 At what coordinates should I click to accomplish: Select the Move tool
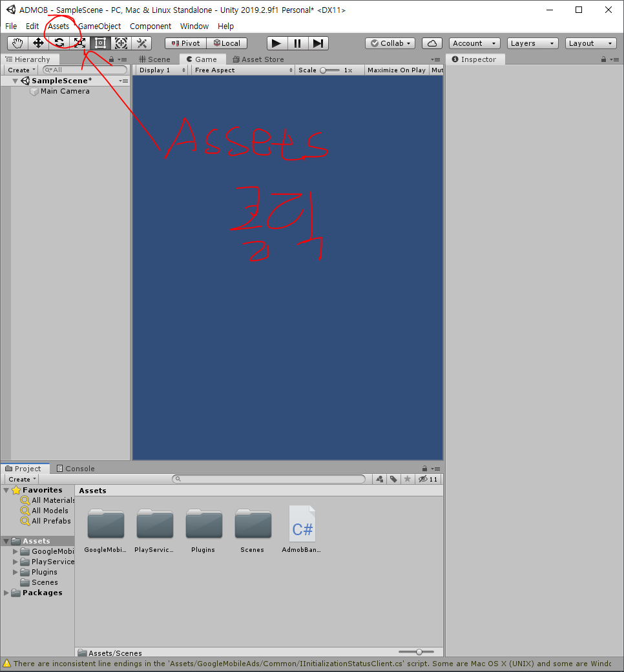point(38,43)
